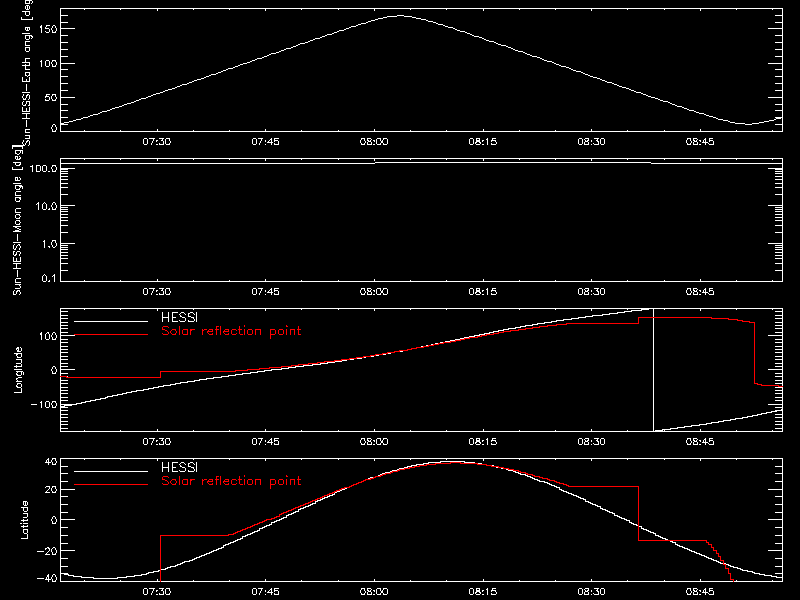The width and height of the screenshot is (800, 600).
Task: Click the Latitude axis title
Action: click(x=24, y=520)
